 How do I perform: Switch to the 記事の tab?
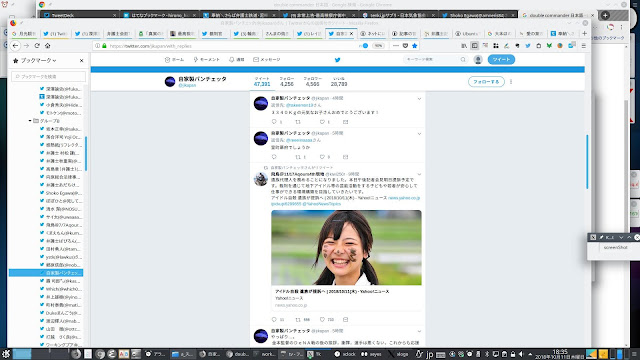tap(404, 33)
